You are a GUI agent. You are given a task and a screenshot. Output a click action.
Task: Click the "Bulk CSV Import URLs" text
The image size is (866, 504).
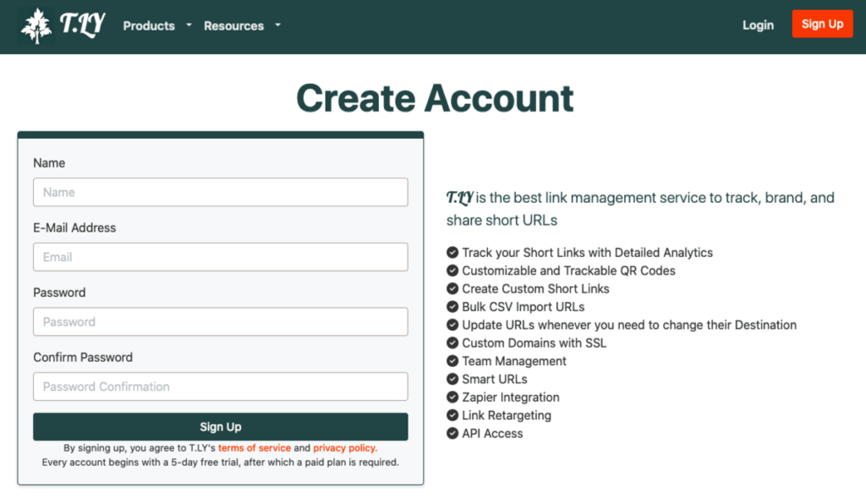click(523, 307)
